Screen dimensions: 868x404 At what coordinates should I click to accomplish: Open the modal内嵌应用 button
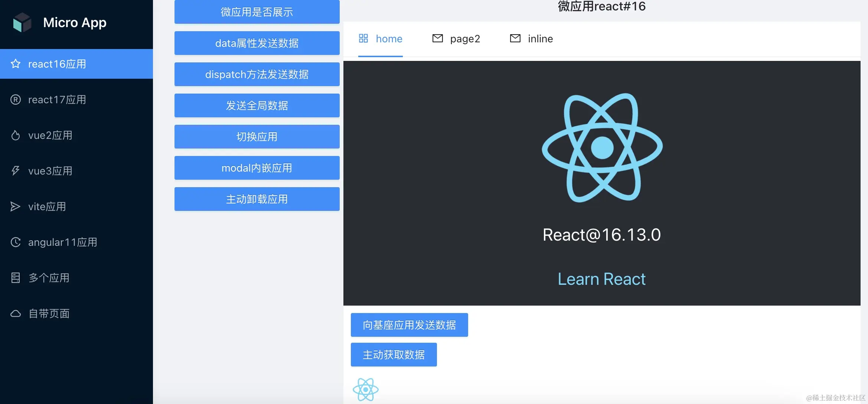[257, 168]
